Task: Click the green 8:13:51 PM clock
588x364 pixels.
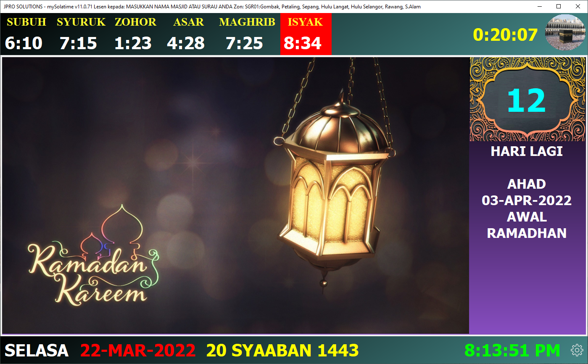Action: (x=512, y=350)
